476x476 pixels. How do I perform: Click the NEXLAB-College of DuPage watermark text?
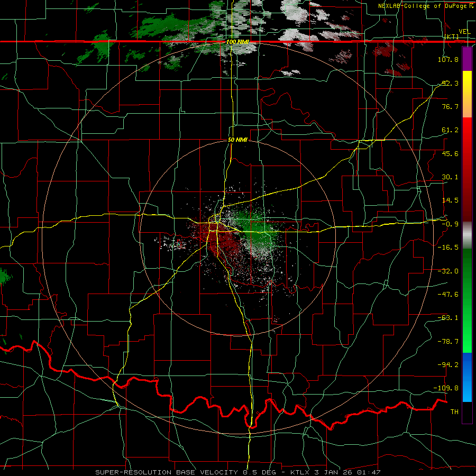[426, 6]
